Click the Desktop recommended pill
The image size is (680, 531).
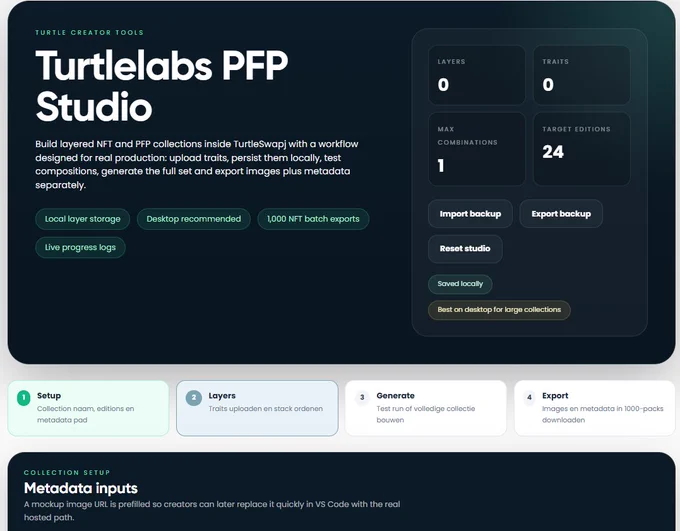click(193, 219)
